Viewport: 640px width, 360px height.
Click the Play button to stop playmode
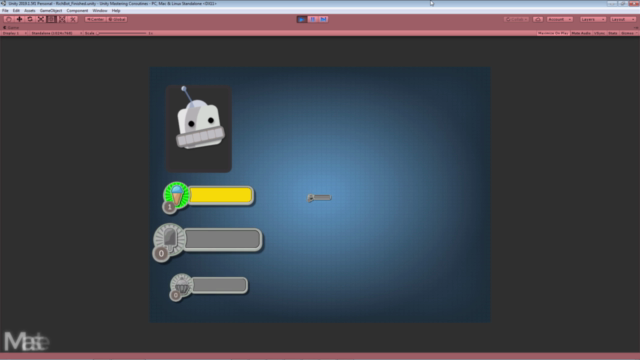[x=302, y=19]
